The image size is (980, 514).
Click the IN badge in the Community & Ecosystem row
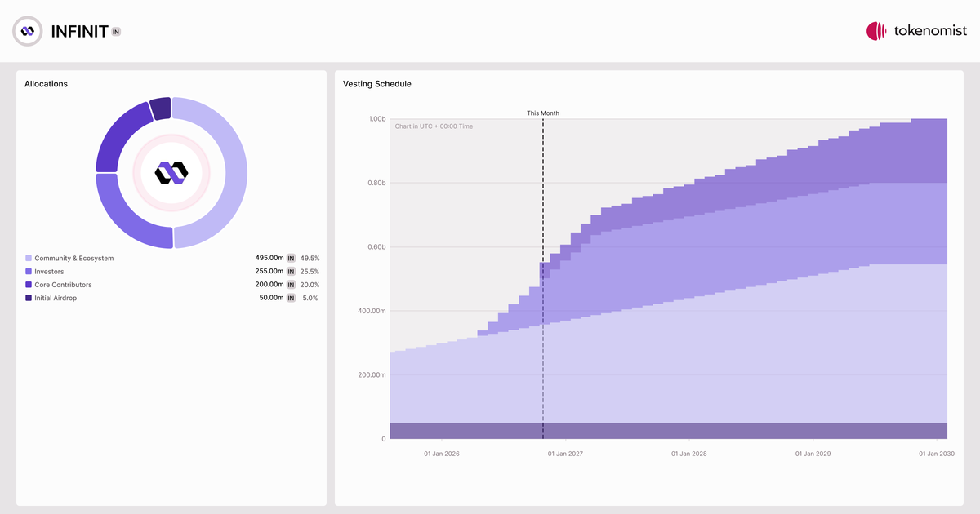click(x=291, y=258)
